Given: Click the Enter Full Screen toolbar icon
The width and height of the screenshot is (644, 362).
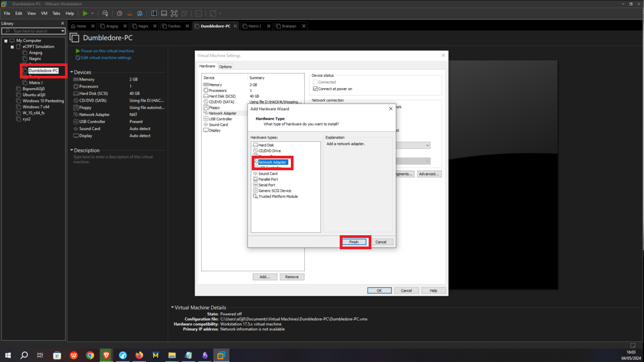Looking at the screenshot, I should coord(174,13).
